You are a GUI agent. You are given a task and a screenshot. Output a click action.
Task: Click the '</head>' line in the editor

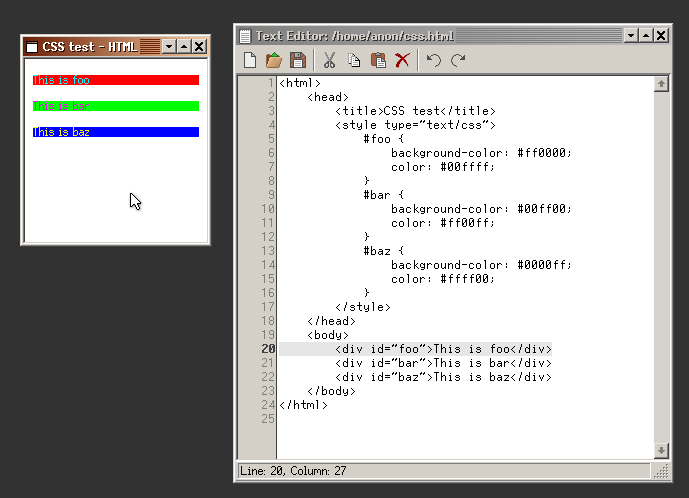[331, 321]
